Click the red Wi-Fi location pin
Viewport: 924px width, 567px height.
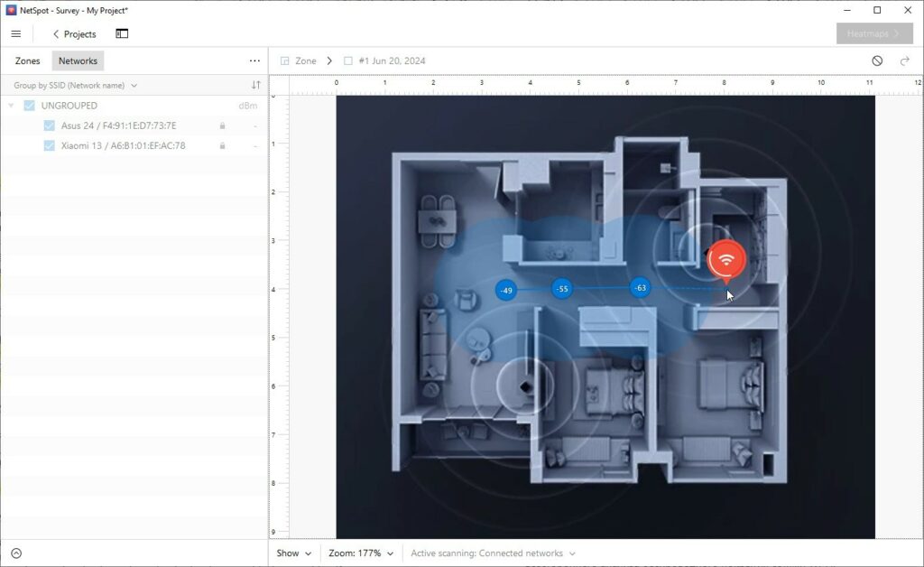(x=726, y=260)
